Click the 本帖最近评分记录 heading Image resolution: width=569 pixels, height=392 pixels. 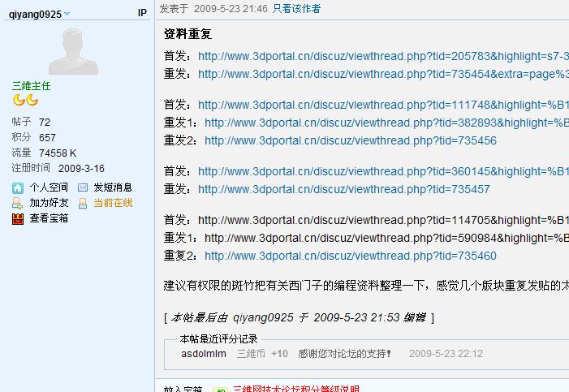pyautogui.click(x=219, y=339)
